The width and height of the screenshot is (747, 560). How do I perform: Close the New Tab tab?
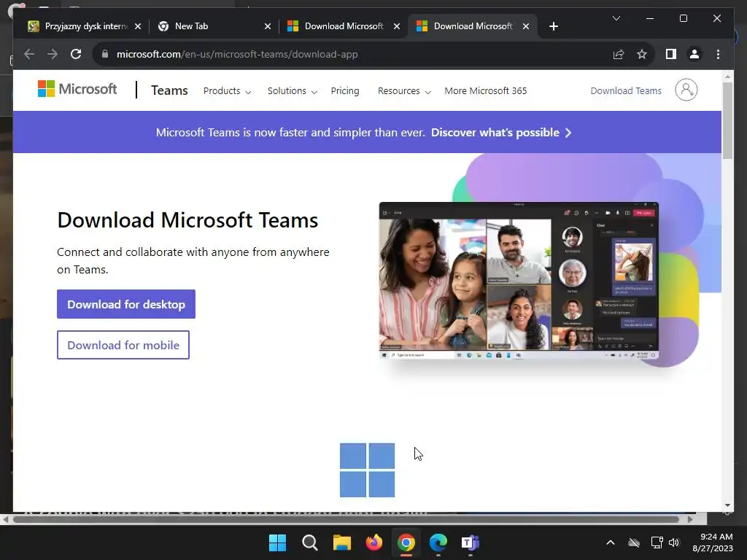267,26
